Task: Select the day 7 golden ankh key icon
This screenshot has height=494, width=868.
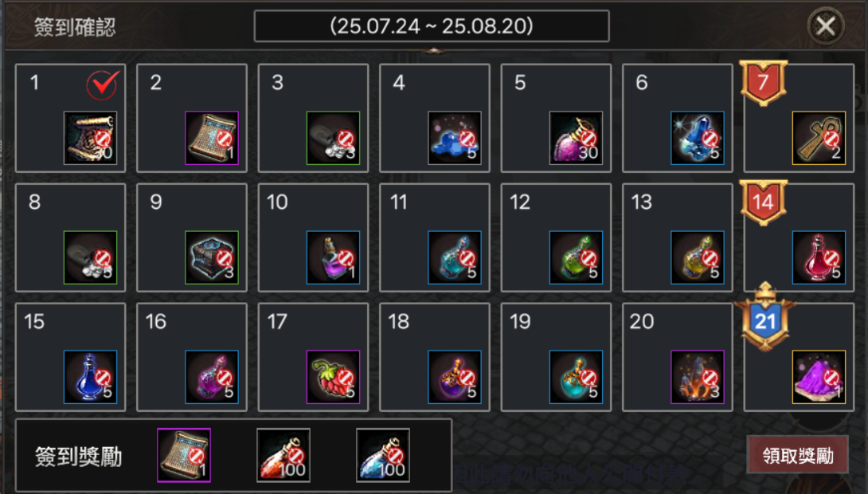Action: tap(819, 138)
